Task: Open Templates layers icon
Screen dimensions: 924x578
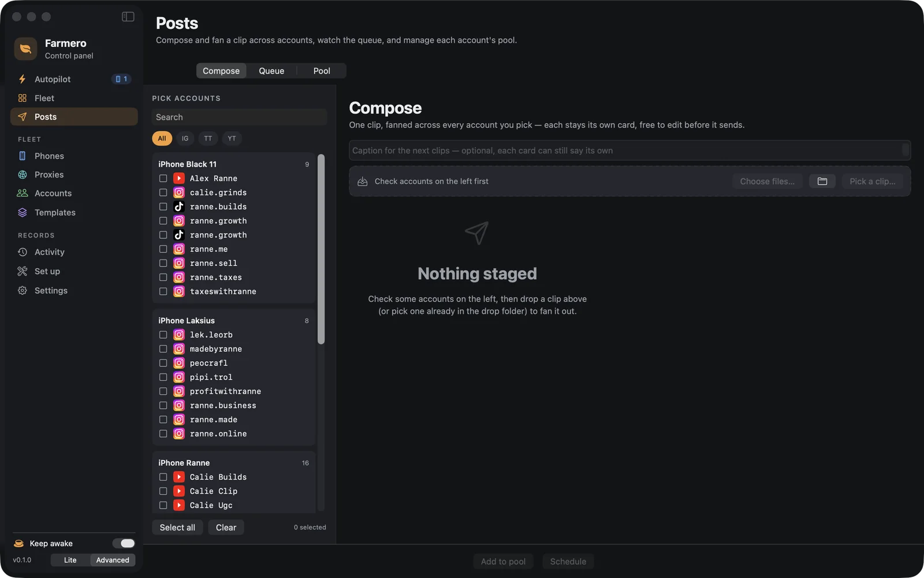Action: [23, 213]
